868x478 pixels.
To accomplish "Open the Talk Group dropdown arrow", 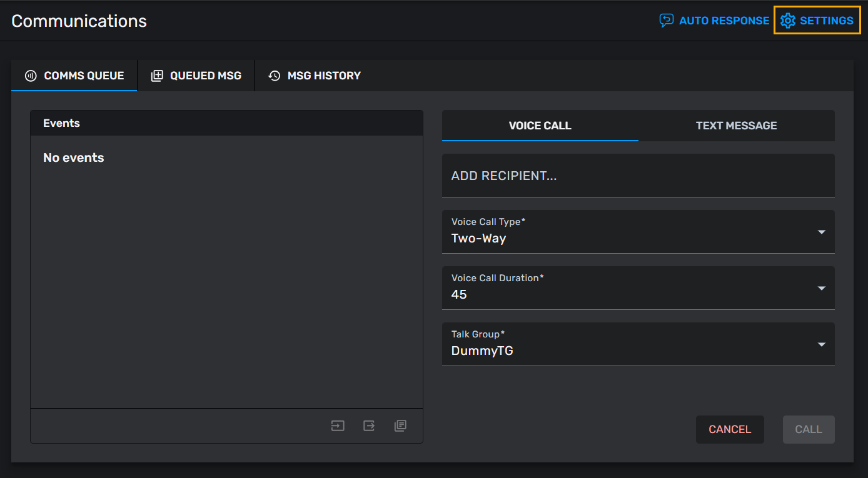I will click(x=821, y=344).
